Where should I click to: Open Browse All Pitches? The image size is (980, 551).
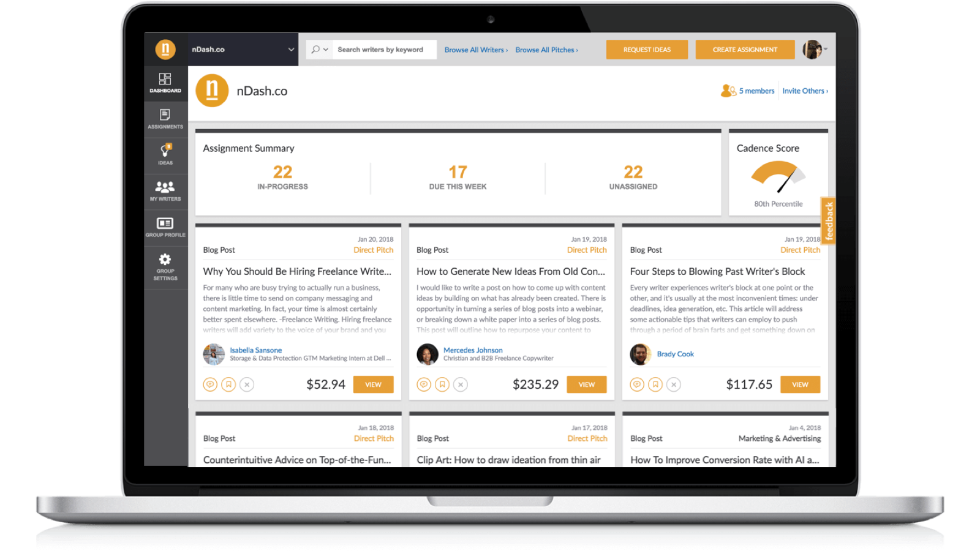tap(545, 50)
